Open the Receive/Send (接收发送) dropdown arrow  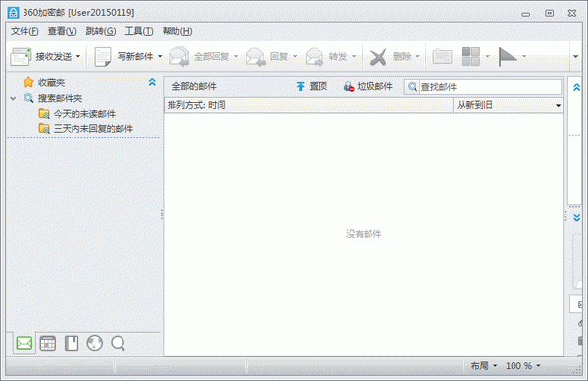pyautogui.click(x=78, y=57)
